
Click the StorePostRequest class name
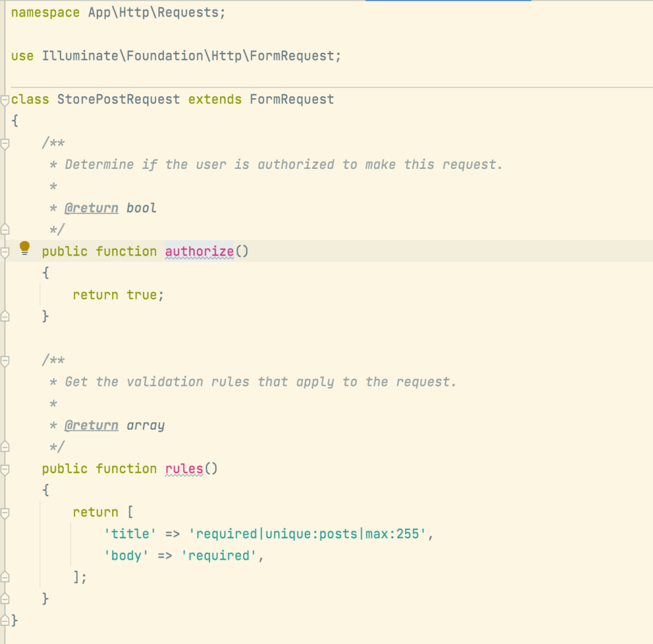(x=118, y=99)
